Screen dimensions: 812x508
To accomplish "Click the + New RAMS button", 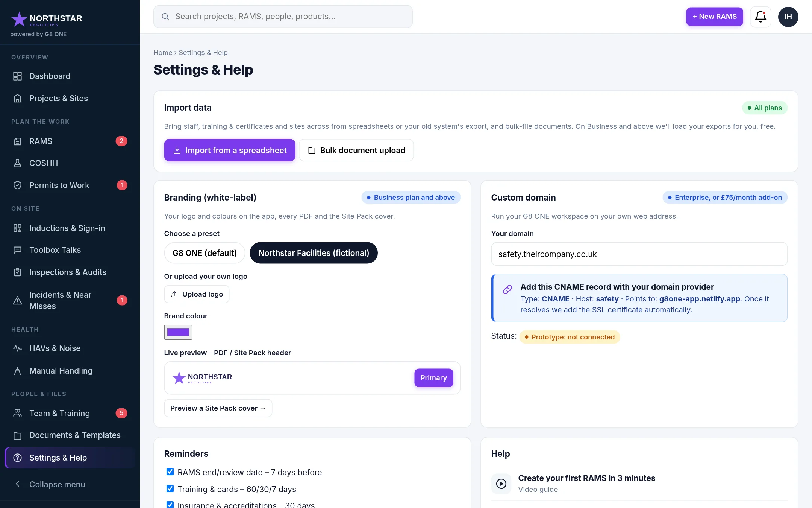I will [714, 17].
